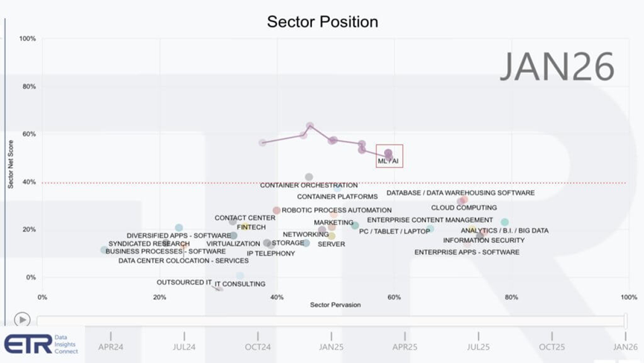
Task: Click the Outsourced IT label
Action: 184,282
